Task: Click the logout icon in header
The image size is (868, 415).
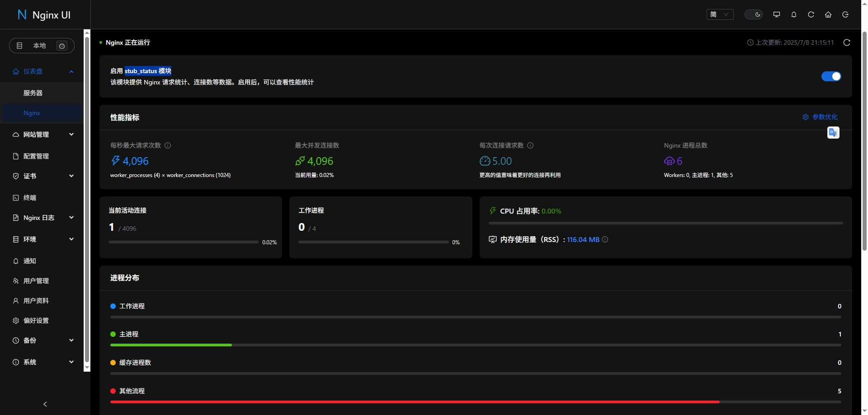Action: coord(845,14)
